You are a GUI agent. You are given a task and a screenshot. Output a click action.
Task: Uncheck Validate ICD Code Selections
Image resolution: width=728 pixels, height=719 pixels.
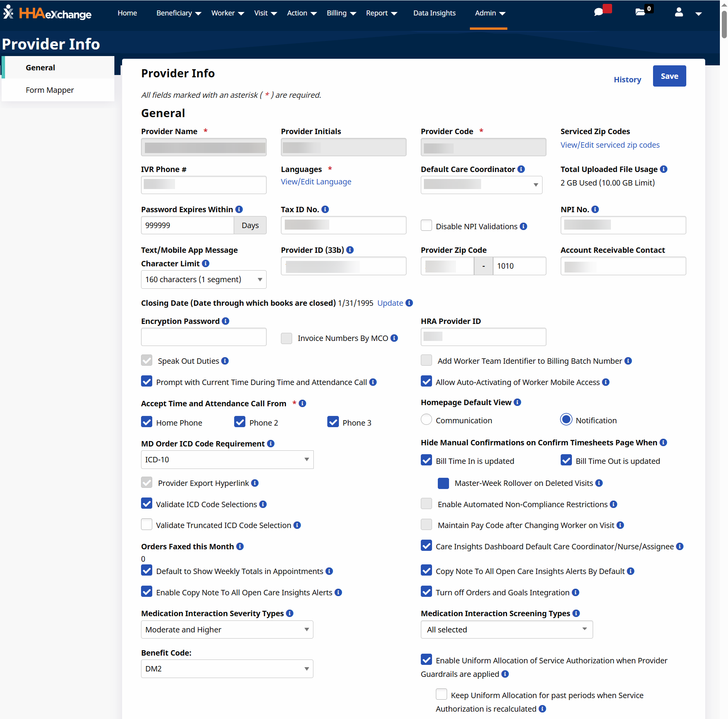click(x=147, y=504)
